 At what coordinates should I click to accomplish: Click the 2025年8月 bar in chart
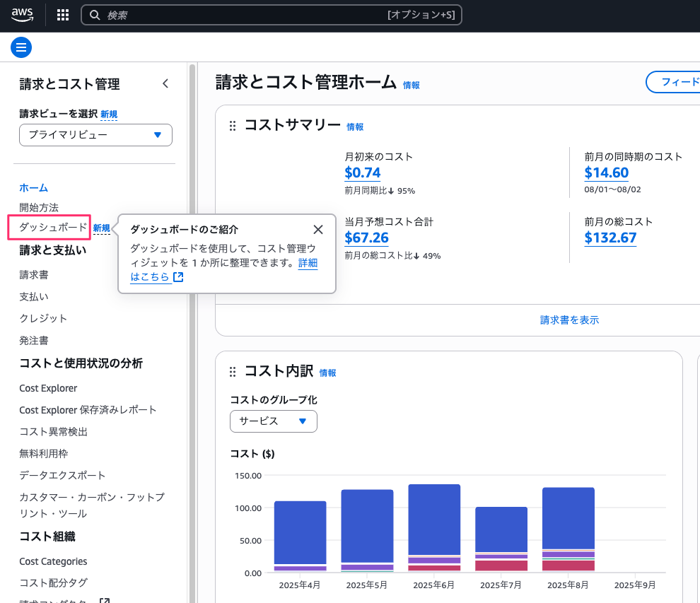568,529
